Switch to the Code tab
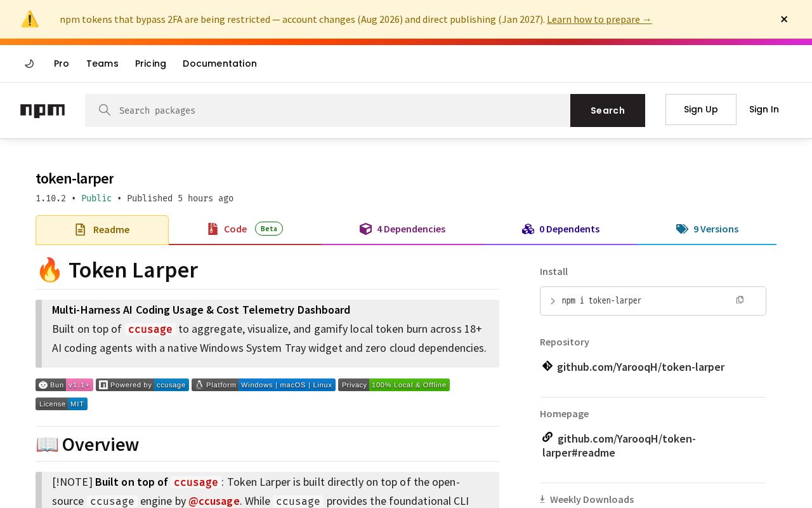The height and width of the screenshot is (508, 812). [x=245, y=229]
